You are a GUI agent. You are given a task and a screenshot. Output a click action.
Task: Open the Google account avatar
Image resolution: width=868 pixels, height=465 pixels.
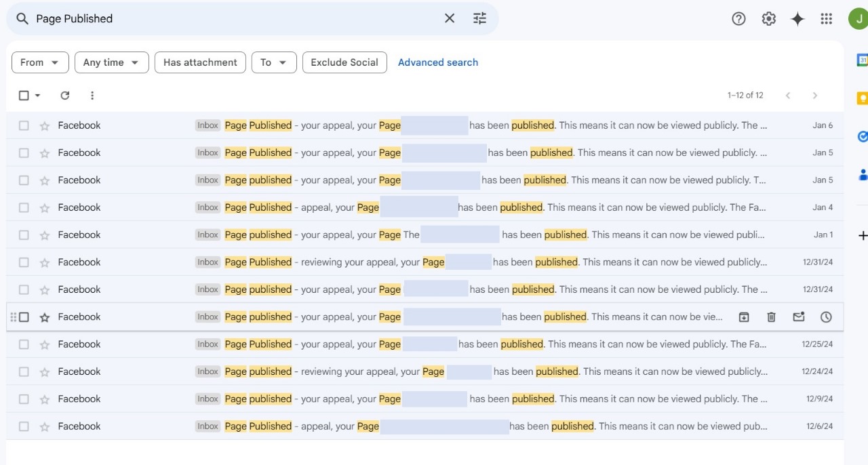[x=859, y=19]
